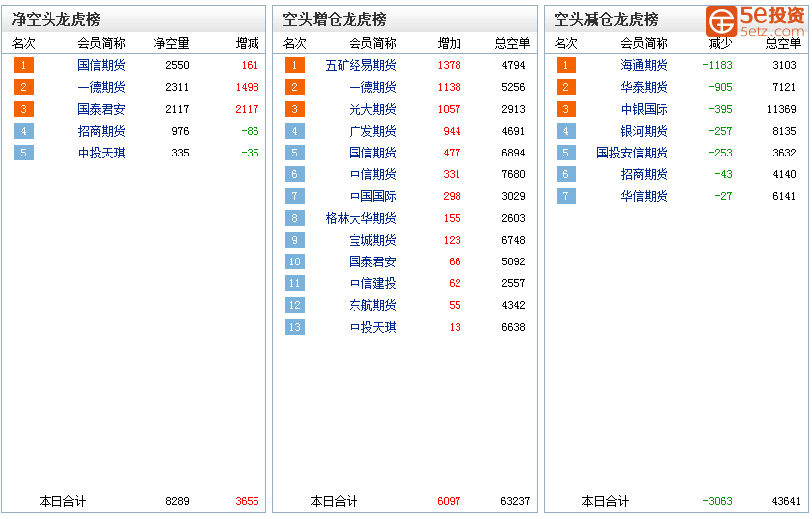Viewport: 812px width, 519px height.
Task: Open 五矿经易期货 in 空头增仓龙虎榜
Action: coord(361,65)
